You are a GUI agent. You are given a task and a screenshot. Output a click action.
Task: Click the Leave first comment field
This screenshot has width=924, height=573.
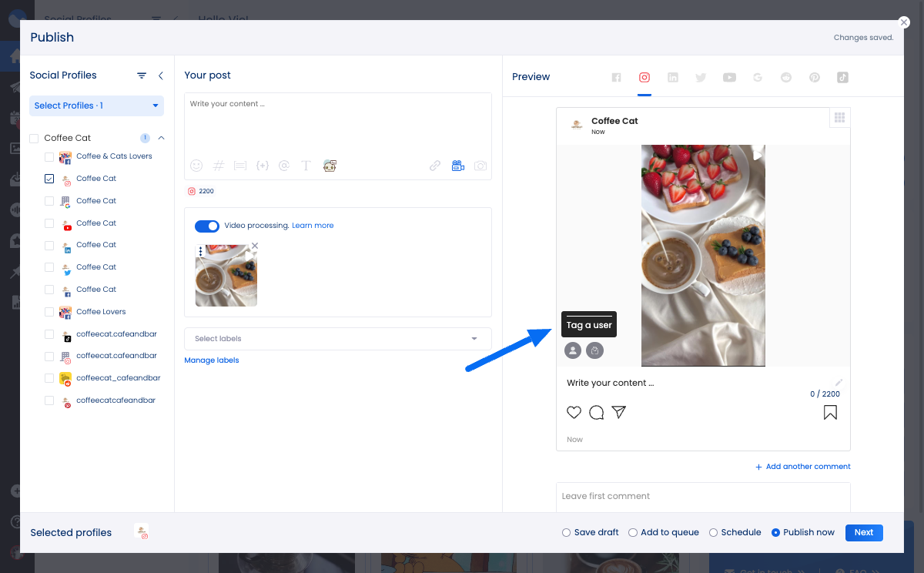point(703,497)
